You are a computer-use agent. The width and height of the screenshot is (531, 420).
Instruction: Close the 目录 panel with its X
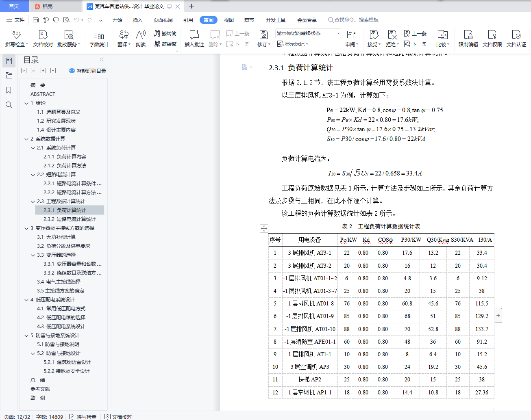[102, 60]
